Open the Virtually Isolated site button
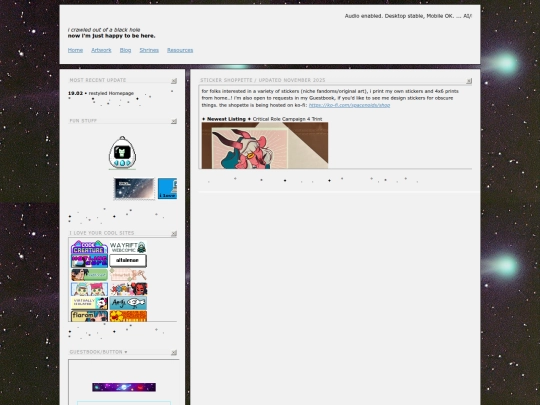Image resolution: width=540 pixels, height=405 pixels. [89, 303]
